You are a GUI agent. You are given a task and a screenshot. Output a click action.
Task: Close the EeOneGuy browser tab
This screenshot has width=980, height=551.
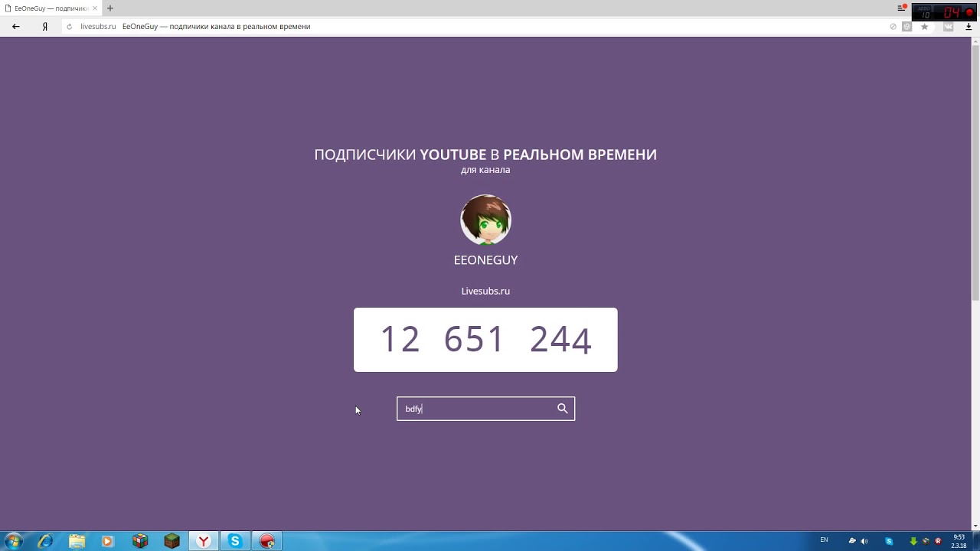(x=95, y=8)
